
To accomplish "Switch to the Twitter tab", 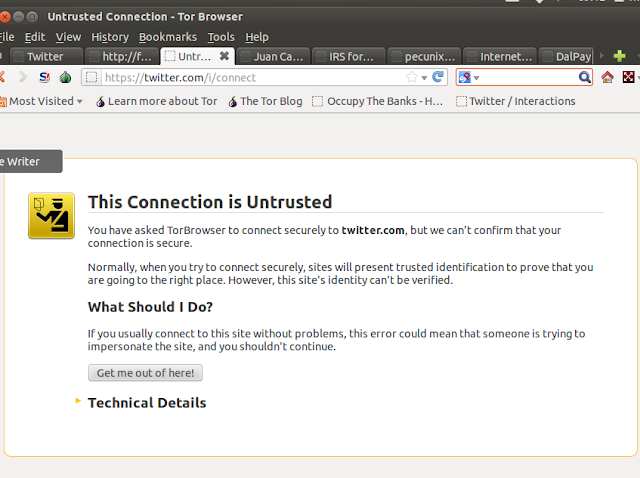I will tap(46, 56).
